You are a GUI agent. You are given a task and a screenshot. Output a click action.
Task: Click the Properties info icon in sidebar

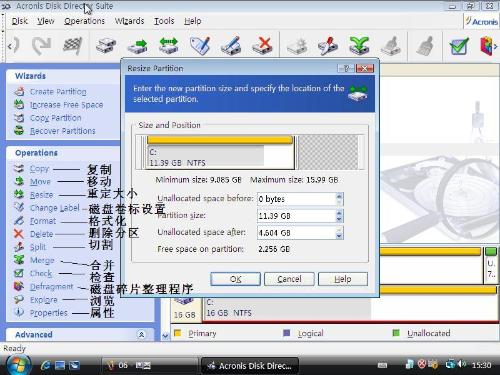tap(19, 312)
